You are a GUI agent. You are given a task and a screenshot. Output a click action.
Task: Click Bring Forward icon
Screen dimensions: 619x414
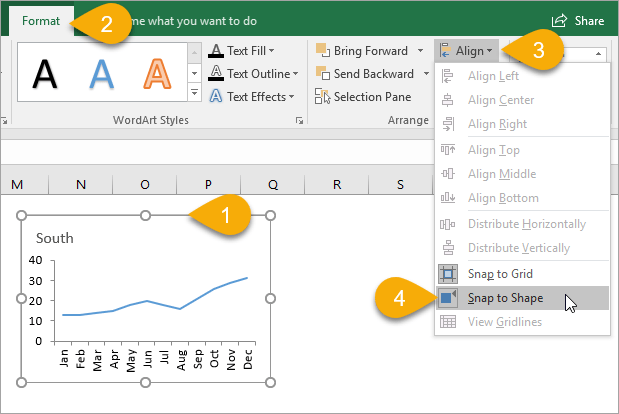322,50
